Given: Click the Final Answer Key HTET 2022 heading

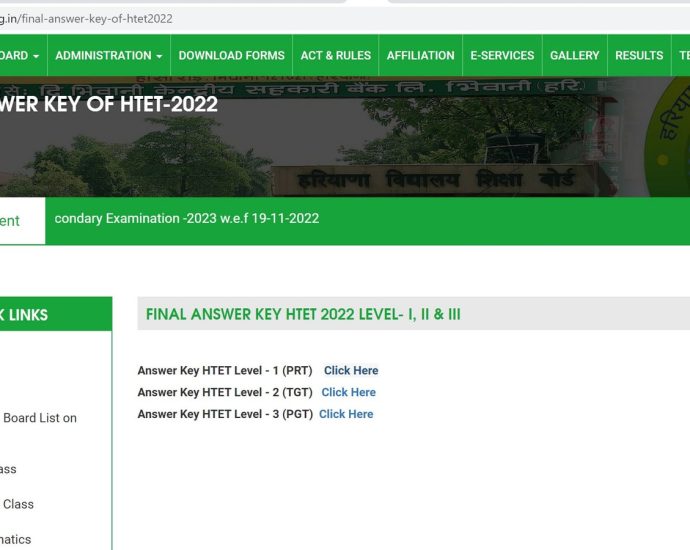Looking at the screenshot, I should (303, 315).
